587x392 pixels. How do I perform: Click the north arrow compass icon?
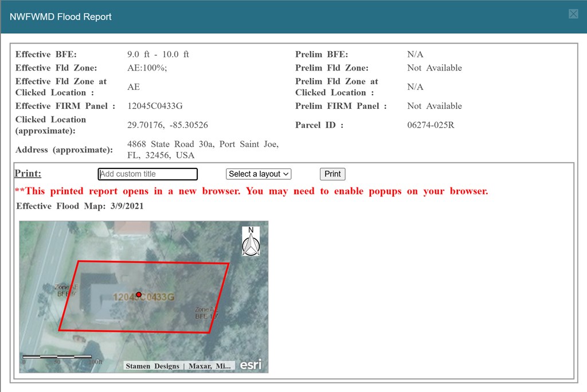(x=251, y=241)
